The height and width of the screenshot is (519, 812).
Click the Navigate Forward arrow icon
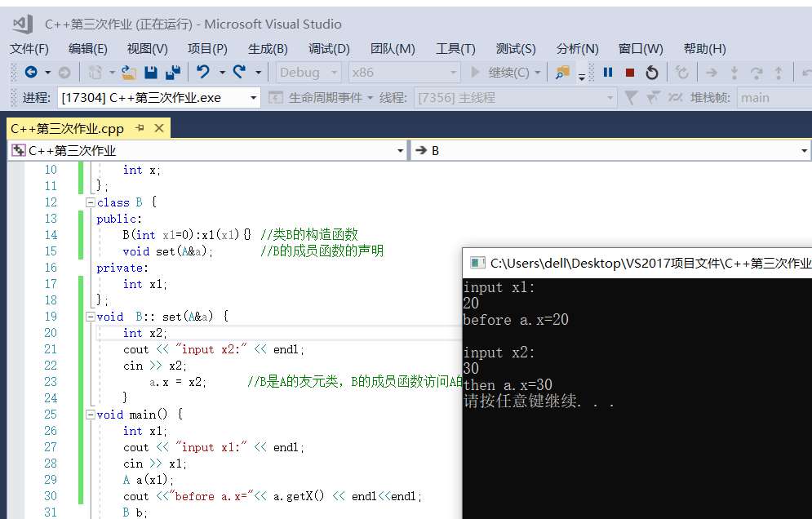point(64,73)
